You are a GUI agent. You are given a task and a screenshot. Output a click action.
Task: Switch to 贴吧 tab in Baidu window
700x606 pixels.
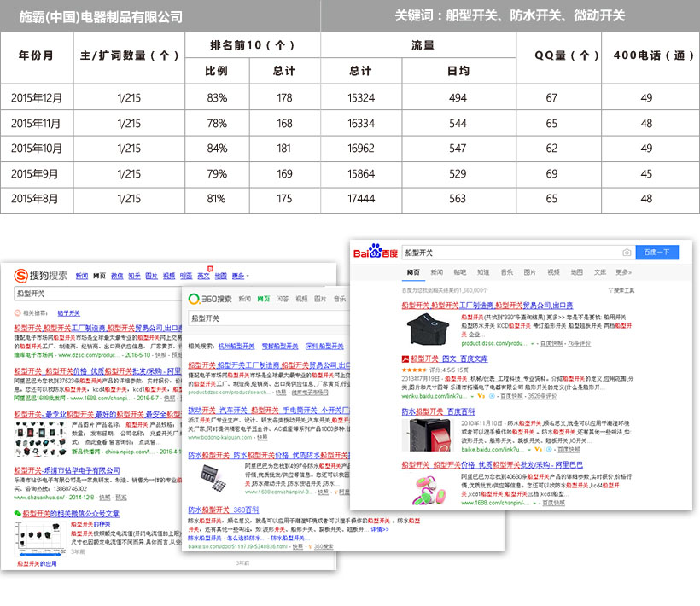tap(460, 272)
